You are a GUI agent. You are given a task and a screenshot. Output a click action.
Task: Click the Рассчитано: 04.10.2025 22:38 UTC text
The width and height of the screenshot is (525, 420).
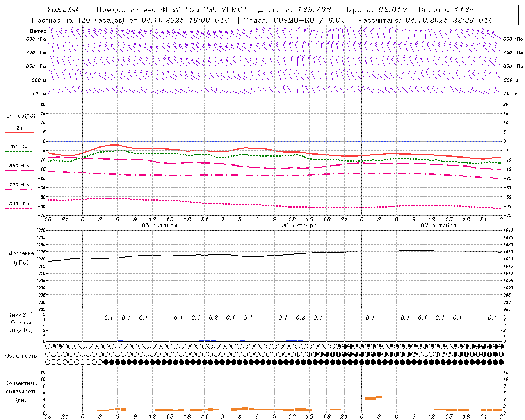pyautogui.click(x=426, y=20)
